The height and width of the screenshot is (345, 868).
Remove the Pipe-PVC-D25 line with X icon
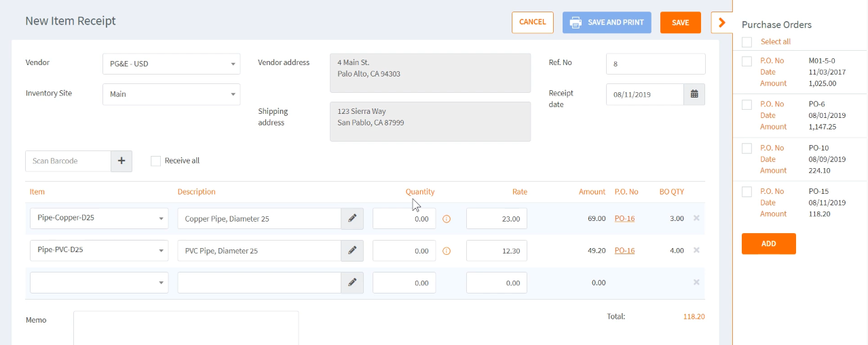point(696,250)
